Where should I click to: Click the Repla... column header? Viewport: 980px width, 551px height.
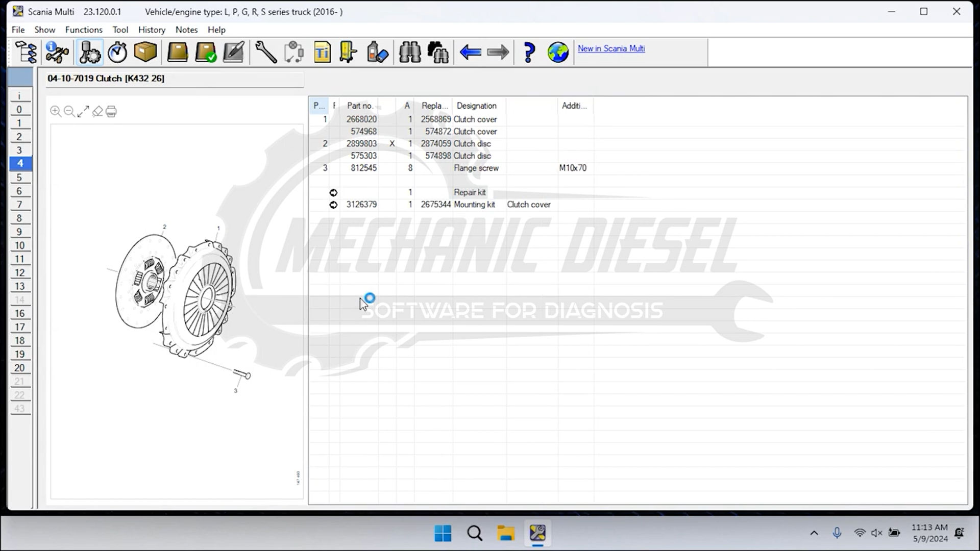pyautogui.click(x=434, y=106)
